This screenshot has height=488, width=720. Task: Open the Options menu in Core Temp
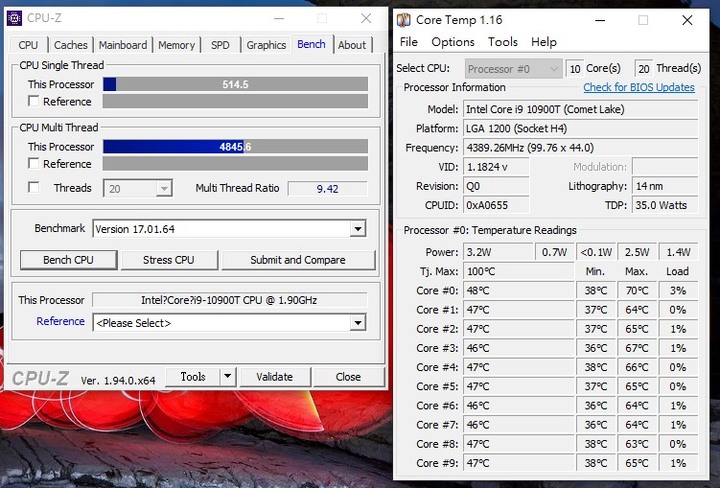coord(453,42)
